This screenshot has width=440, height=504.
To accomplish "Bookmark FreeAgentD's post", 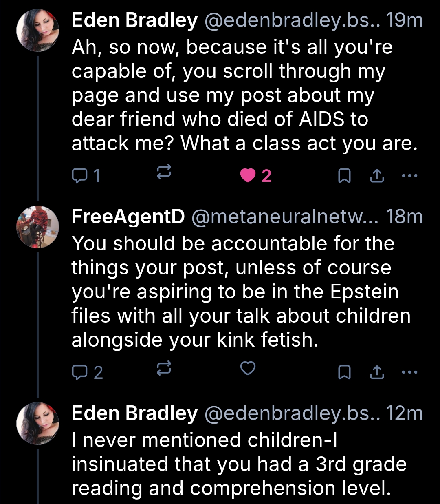I will [345, 372].
